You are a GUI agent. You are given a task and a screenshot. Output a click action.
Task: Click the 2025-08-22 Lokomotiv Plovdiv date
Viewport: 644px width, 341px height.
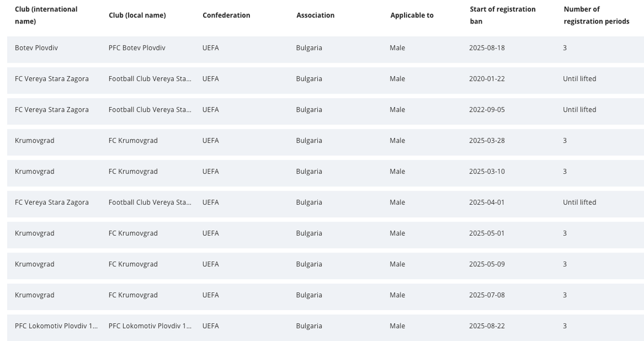pyautogui.click(x=487, y=326)
